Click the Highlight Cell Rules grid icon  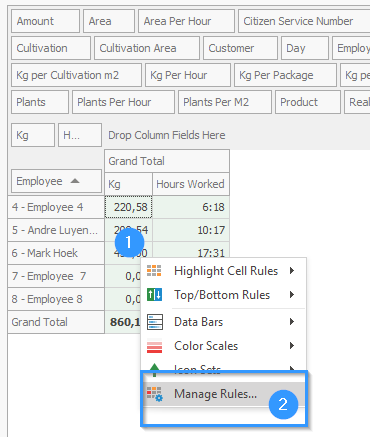tap(154, 271)
